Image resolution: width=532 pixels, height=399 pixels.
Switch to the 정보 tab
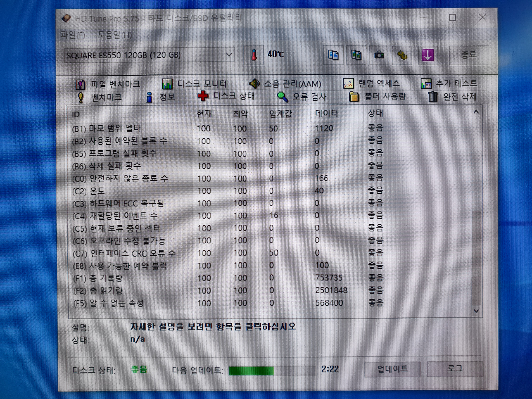(160, 97)
